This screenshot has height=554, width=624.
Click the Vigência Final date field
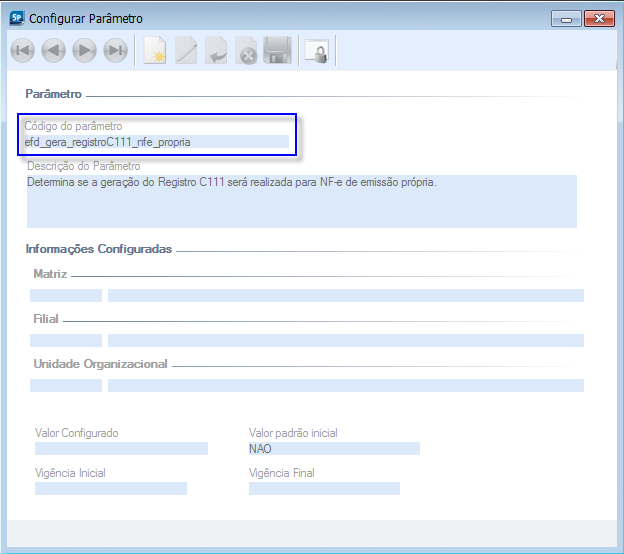(324, 488)
